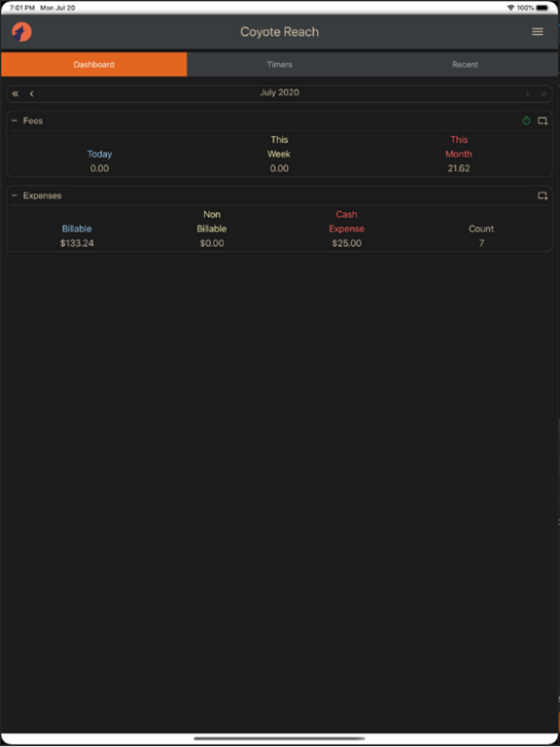Tap the 7:01 PM clock
The height and width of the screenshot is (747, 560).
(22, 8)
